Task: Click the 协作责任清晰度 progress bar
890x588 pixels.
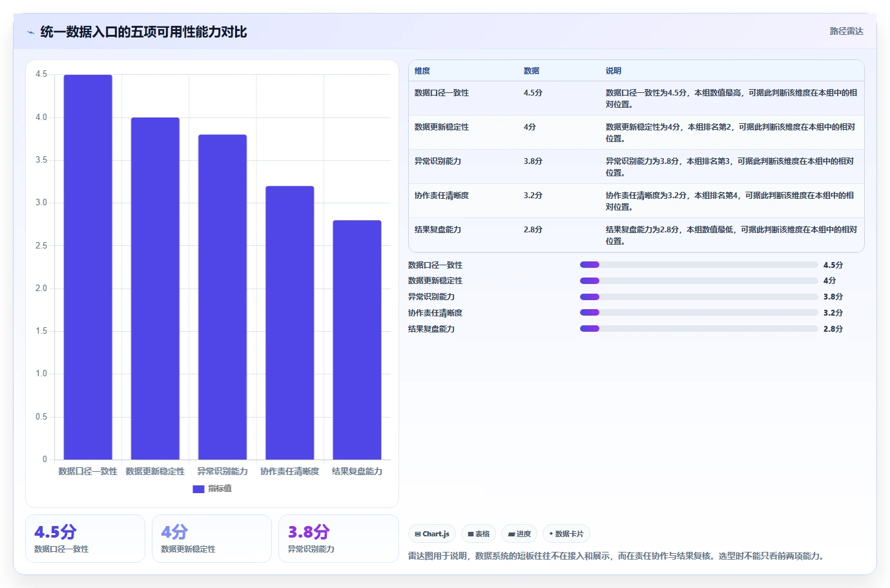Action: [x=699, y=312]
